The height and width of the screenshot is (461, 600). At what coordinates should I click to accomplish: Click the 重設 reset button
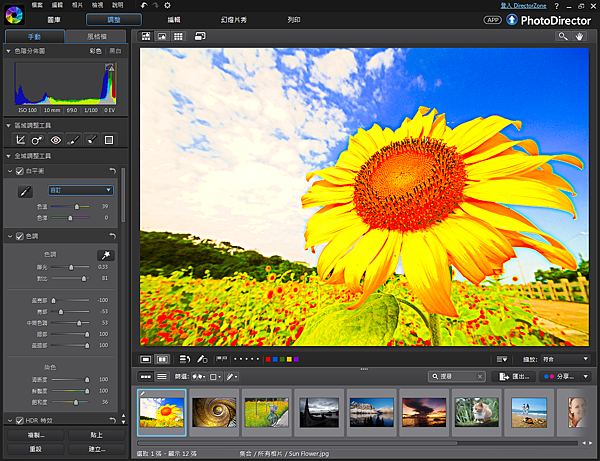coord(36,449)
